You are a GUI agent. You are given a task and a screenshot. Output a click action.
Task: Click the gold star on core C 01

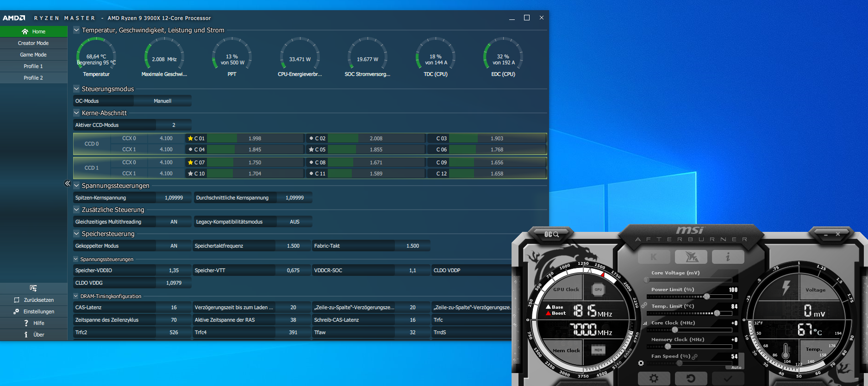tap(190, 138)
